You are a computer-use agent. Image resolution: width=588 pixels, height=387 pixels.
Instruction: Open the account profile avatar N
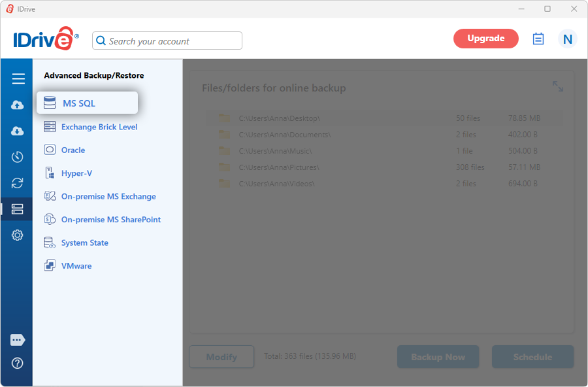(x=567, y=39)
